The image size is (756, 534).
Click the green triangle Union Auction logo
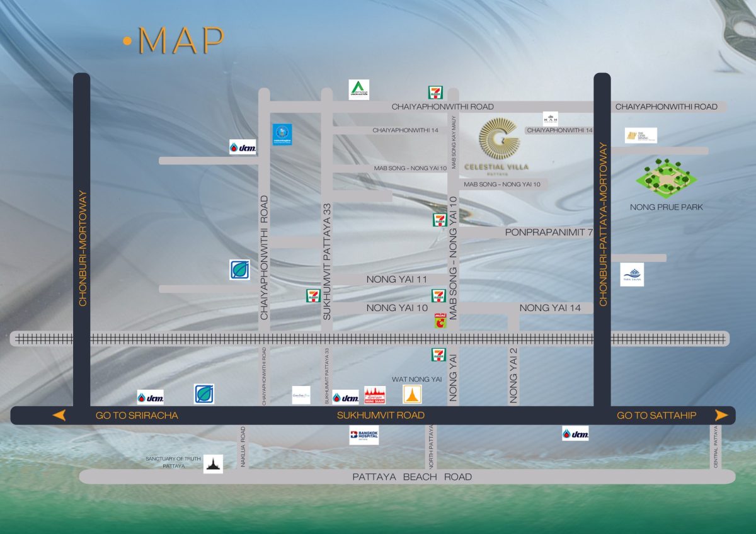359,89
